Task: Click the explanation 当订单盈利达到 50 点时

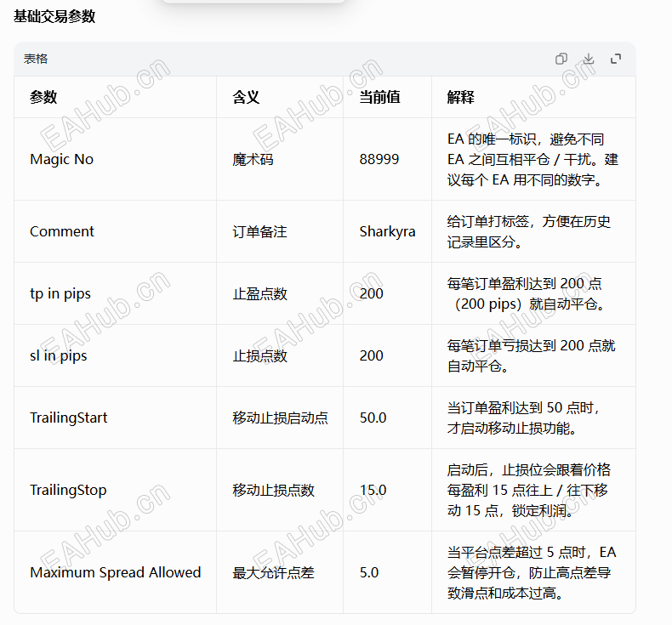Action: 523,418
